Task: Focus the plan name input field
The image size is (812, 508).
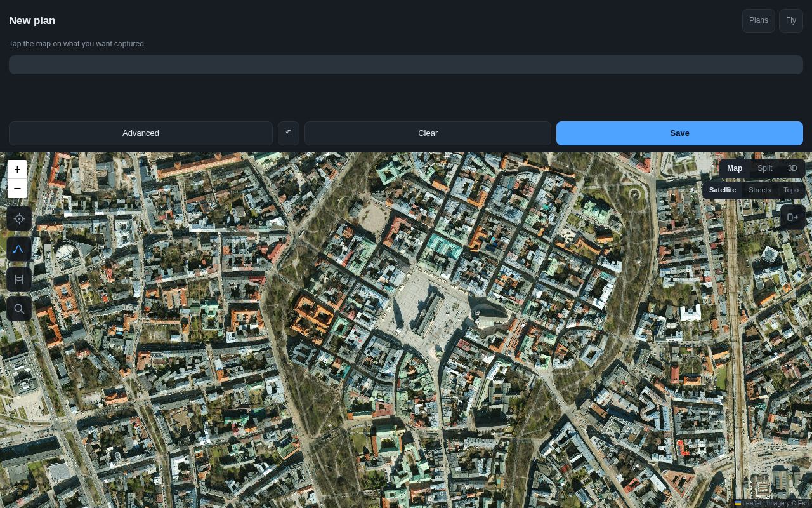Action: tap(406, 65)
